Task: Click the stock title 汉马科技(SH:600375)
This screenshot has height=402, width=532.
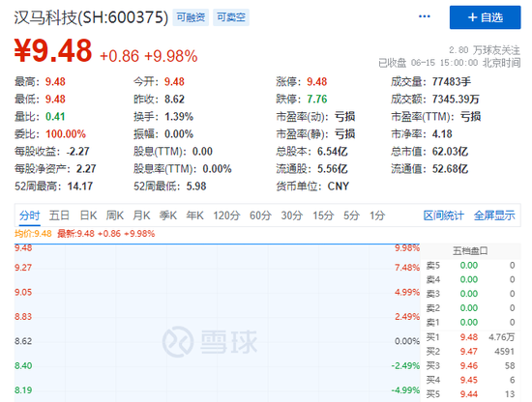Action: click(91, 17)
